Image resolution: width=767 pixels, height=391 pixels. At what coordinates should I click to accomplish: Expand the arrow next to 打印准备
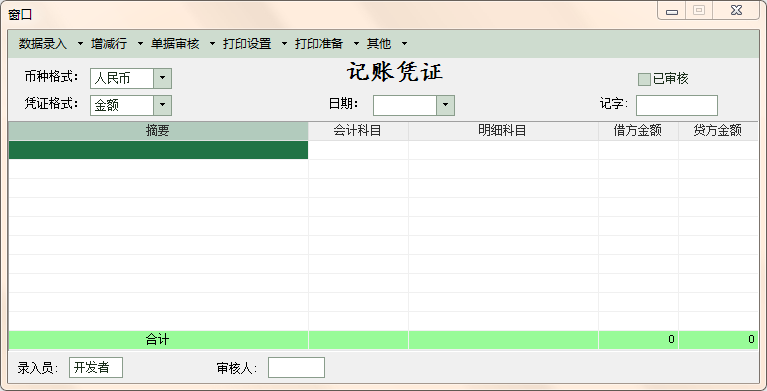coord(356,44)
